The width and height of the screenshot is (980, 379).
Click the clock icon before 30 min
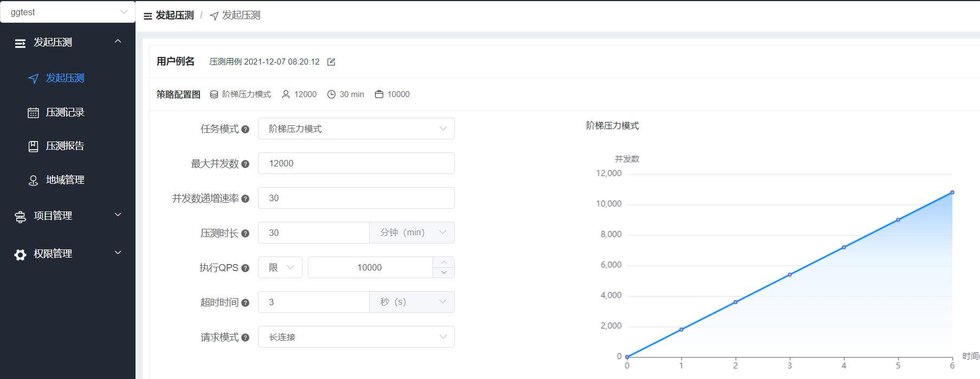[x=332, y=94]
